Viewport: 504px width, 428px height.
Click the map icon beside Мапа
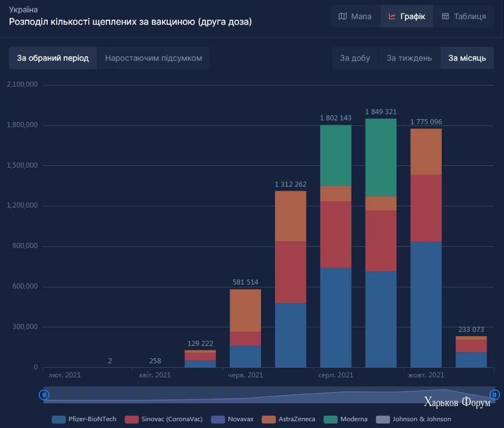[343, 16]
